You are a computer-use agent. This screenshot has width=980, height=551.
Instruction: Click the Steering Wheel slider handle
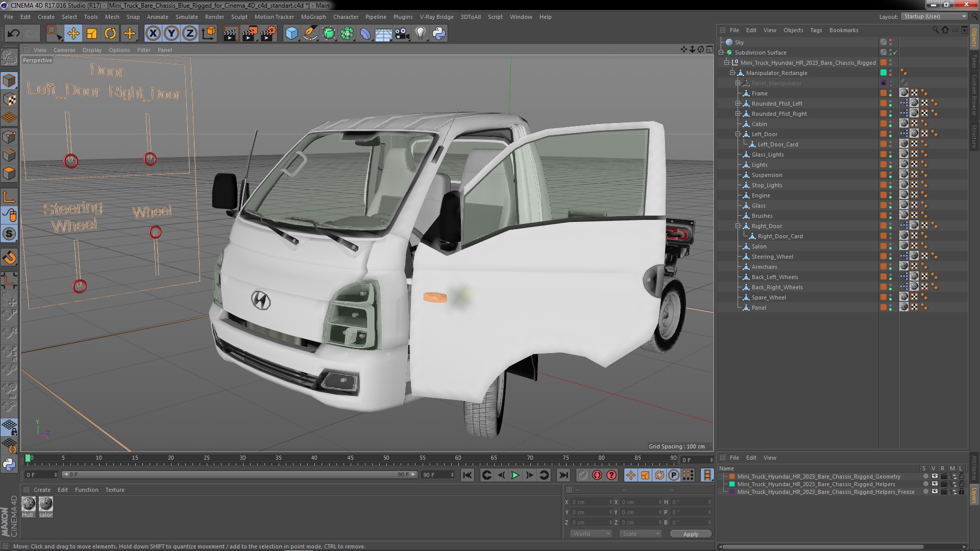79,286
